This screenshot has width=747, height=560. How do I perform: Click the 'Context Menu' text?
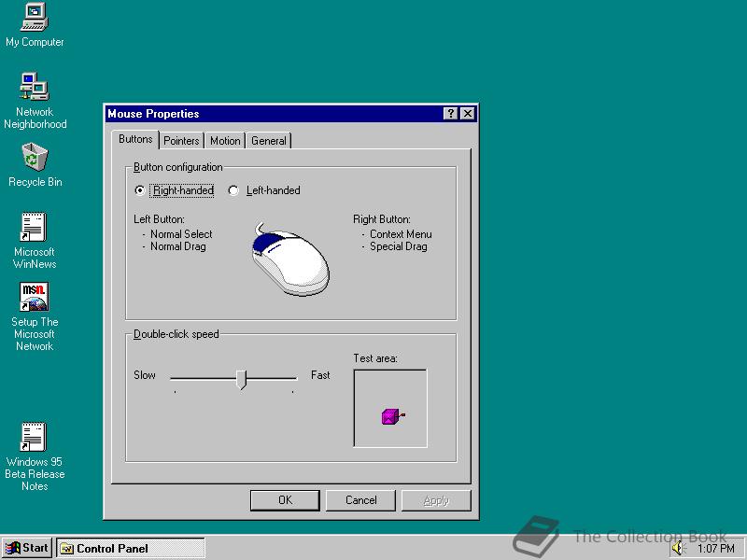tap(401, 234)
